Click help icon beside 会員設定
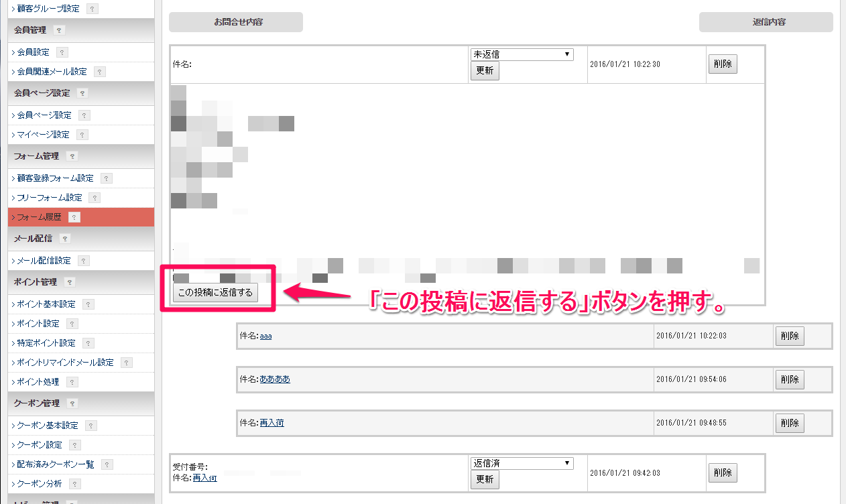 [x=62, y=52]
